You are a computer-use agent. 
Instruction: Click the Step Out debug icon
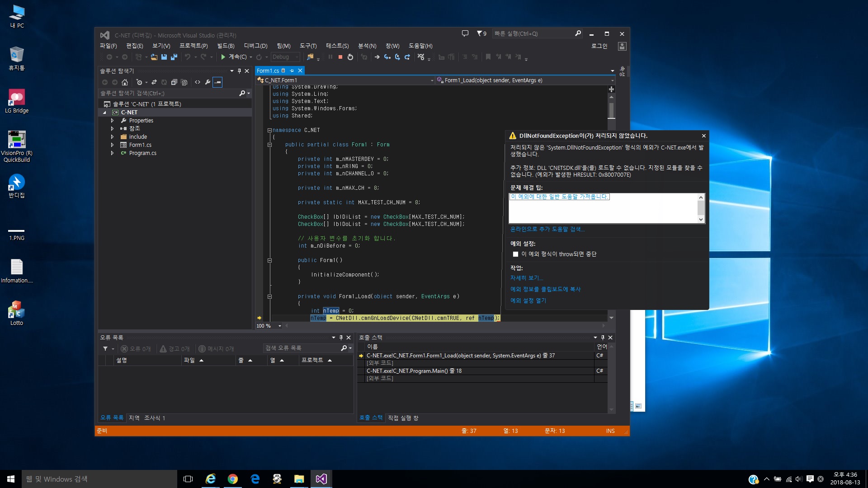(407, 57)
